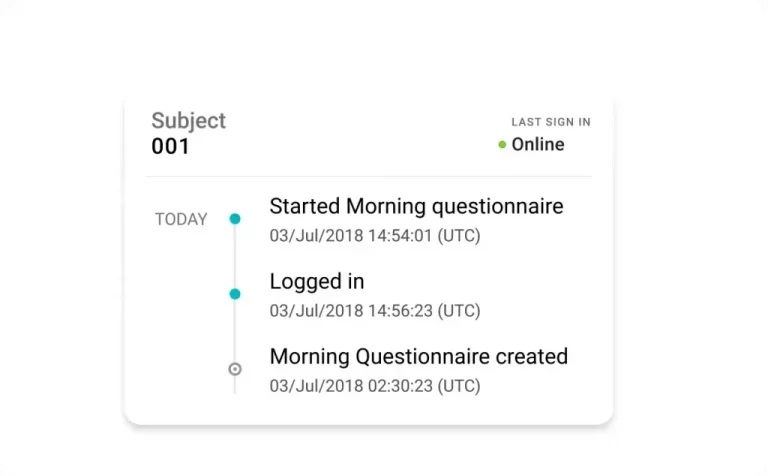Viewport: 768px width, 476px height.
Task: Click timeline line between the teal dots
Action: coord(235,256)
